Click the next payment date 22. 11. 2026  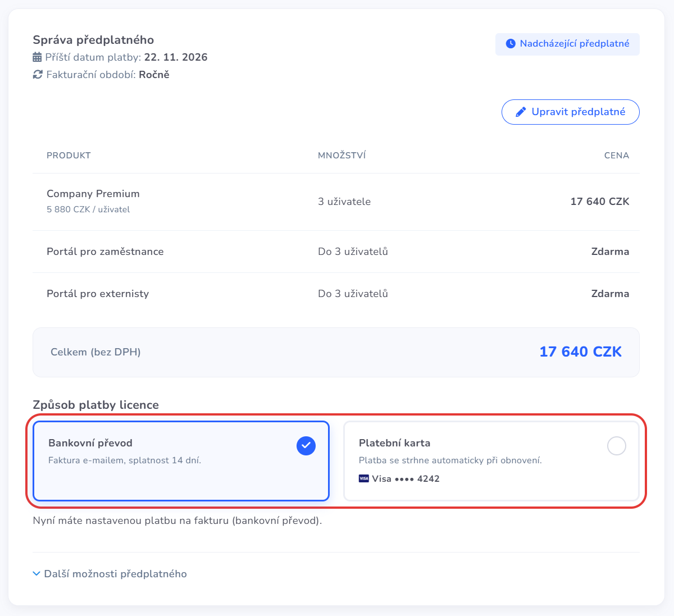coord(176,57)
